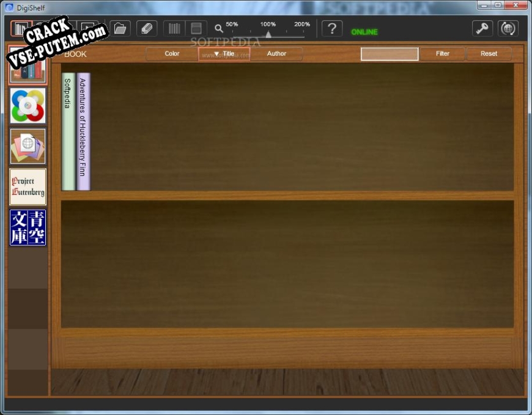Click the globe sync icon
The height and width of the screenshot is (415, 532).
[508, 28]
